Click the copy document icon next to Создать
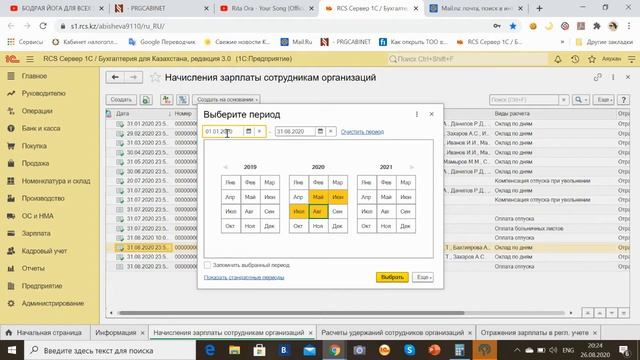Image resolution: width=640 pixels, height=360 pixels. pos(146,100)
